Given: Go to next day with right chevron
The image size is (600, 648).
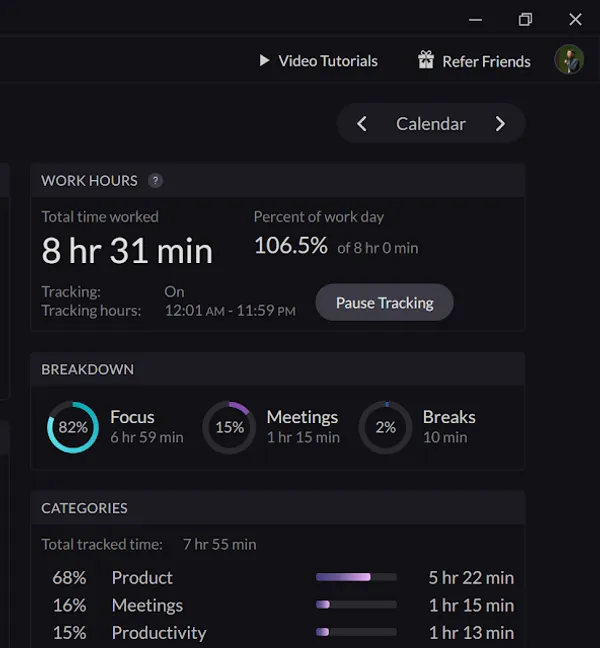Looking at the screenshot, I should click(500, 124).
